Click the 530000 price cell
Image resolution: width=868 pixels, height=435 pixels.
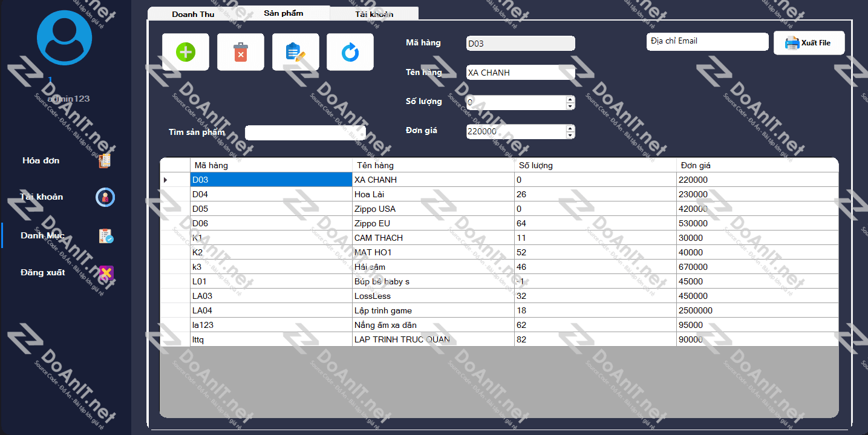(757, 223)
